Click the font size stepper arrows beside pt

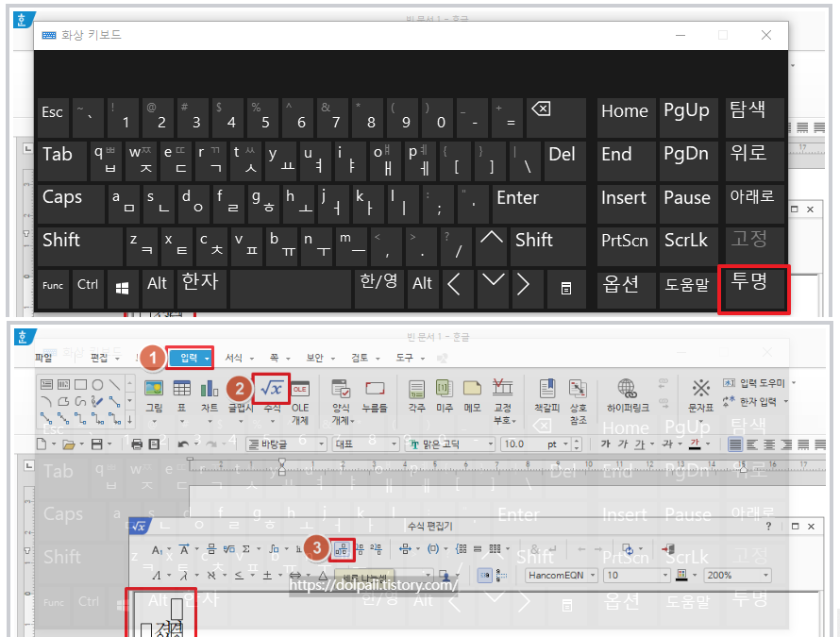click(577, 444)
